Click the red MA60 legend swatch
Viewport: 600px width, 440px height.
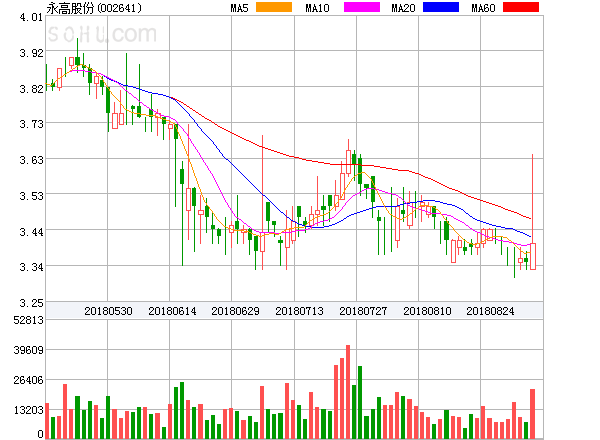click(521, 7)
